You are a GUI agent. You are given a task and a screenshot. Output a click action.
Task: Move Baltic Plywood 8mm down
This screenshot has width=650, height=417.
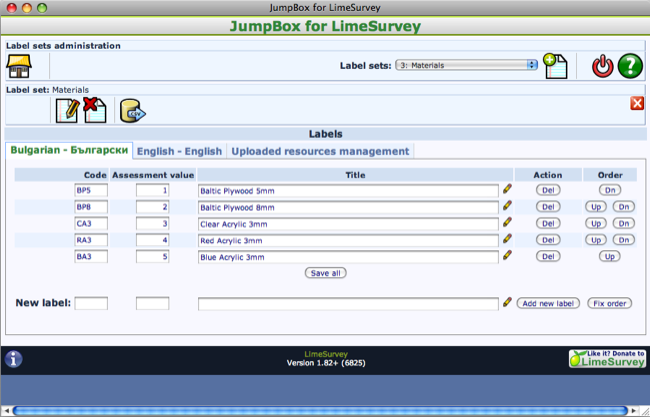point(623,207)
